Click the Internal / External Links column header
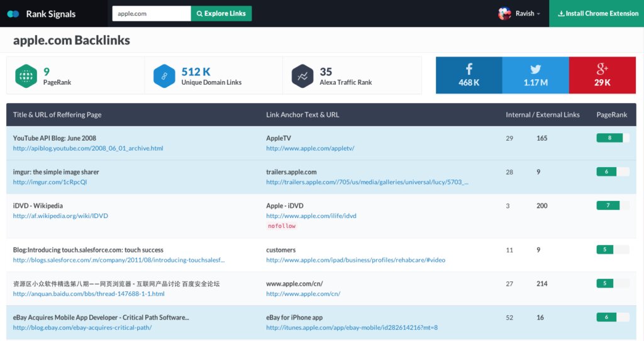This screenshot has width=644, height=341. [542, 115]
